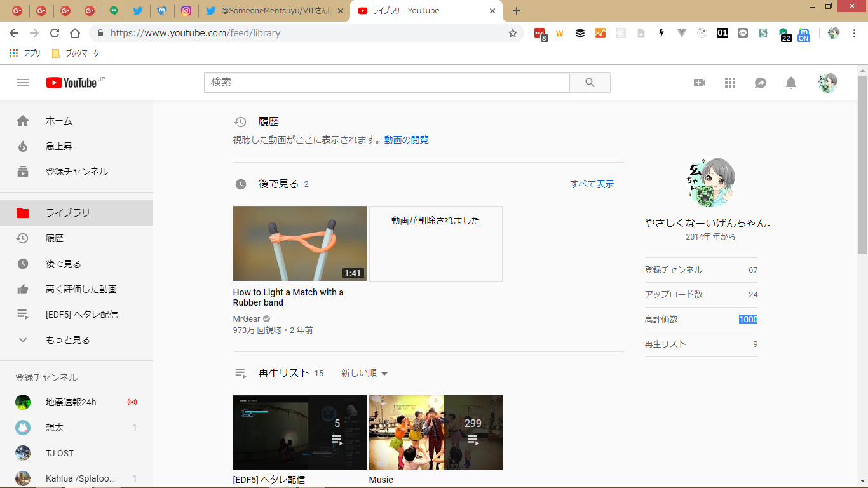
Task: Click the すべて表示 link
Action: [592, 184]
